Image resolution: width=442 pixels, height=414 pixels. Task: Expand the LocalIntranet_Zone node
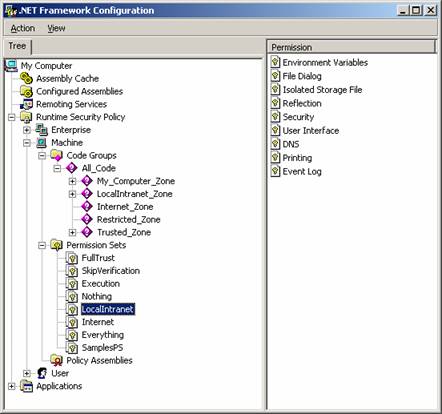72,194
